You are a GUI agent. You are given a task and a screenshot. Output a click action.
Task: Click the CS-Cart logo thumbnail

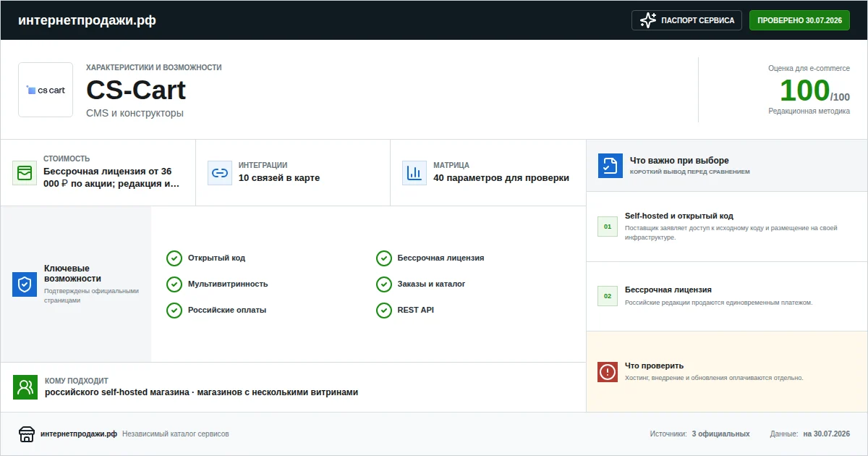[46, 90]
